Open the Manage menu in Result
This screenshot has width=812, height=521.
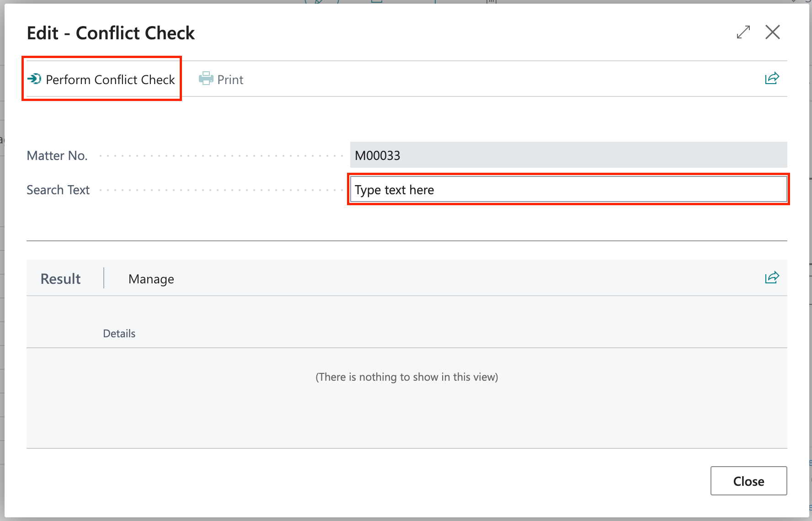[x=151, y=279]
